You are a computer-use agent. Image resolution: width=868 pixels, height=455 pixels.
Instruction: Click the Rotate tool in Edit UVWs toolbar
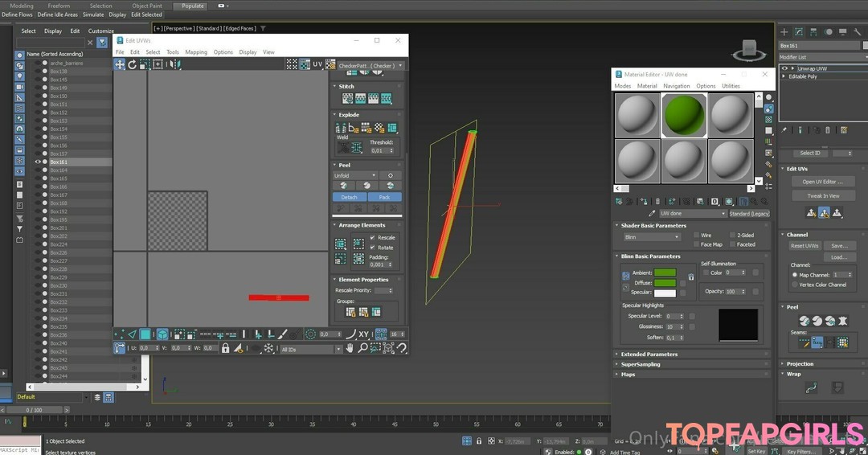133,64
